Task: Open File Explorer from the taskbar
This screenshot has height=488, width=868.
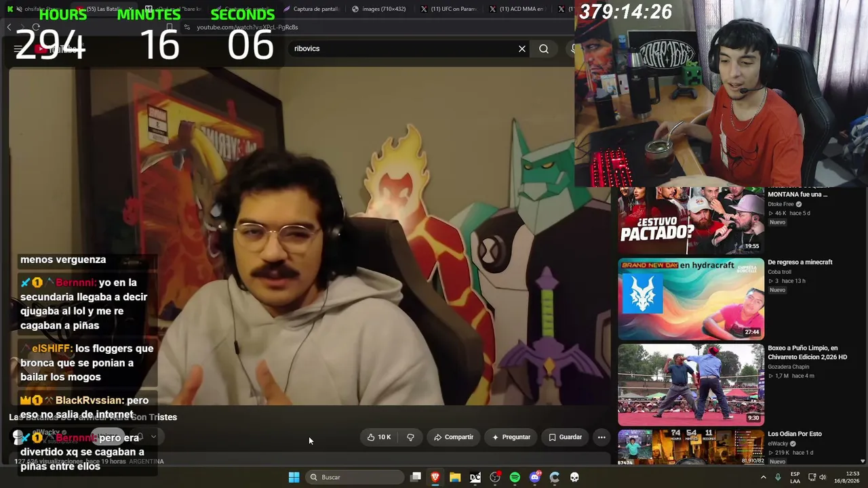Action: pyautogui.click(x=455, y=477)
